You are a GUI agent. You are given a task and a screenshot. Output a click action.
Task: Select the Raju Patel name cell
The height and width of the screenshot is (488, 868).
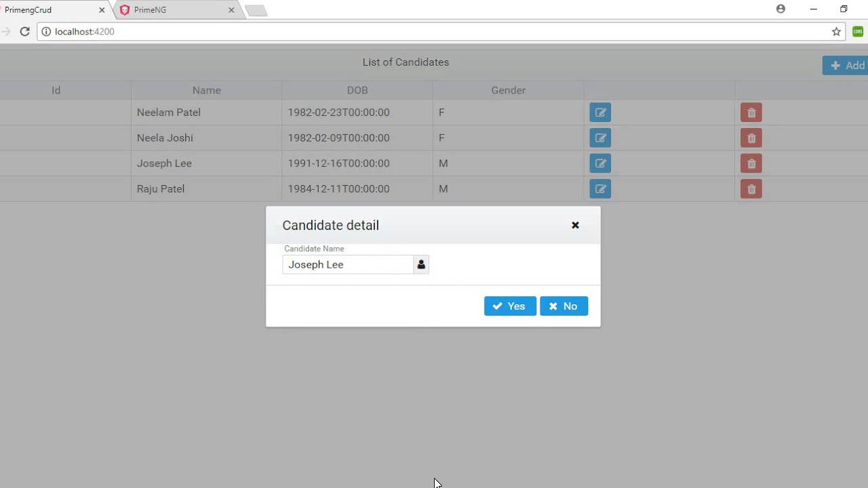pos(207,189)
